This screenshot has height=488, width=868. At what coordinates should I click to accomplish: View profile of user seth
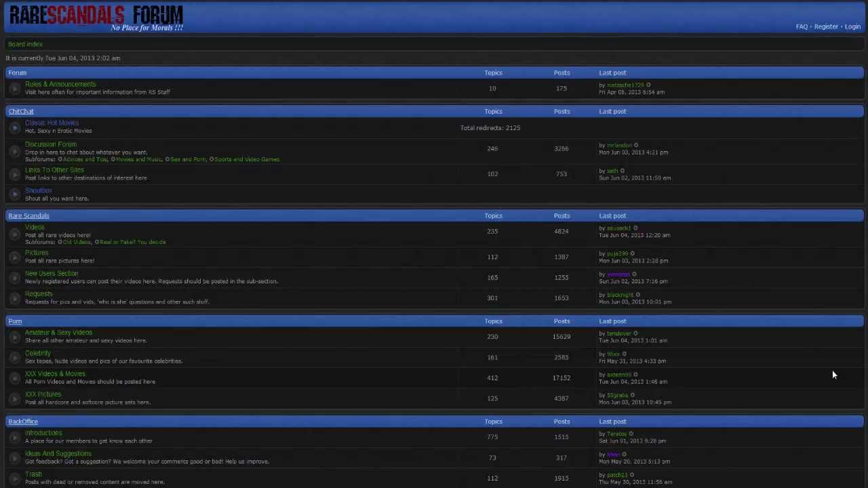pyautogui.click(x=612, y=171)
